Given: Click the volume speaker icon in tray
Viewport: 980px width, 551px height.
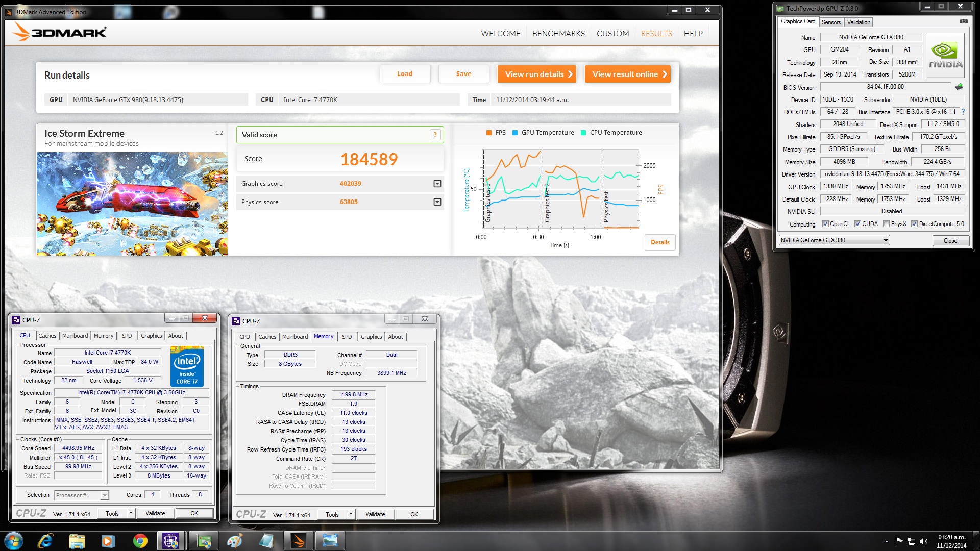Looking at the screenshot, I should (923, 541).
